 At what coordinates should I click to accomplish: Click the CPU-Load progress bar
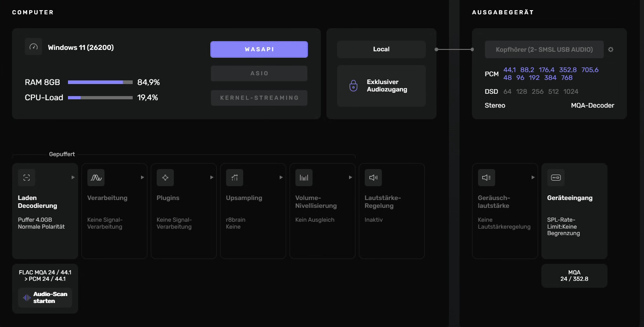click(x=100, y=97)
